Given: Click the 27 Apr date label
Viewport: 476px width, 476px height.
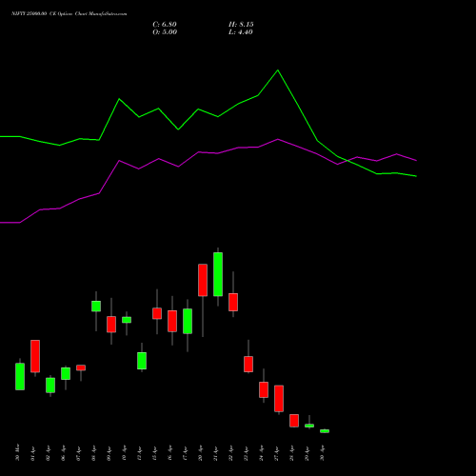Looking at the screenshot, I should (276, 453).
